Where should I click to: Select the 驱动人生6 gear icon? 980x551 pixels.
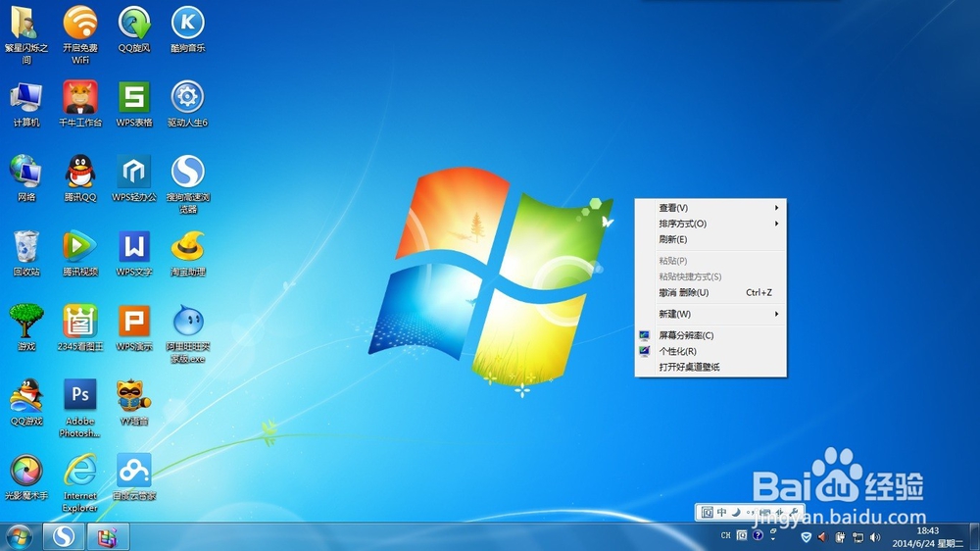click(x=187, y=97)
